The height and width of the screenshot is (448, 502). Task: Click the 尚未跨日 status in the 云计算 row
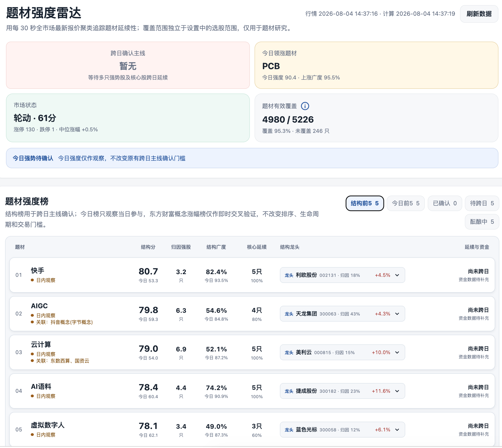478,349
